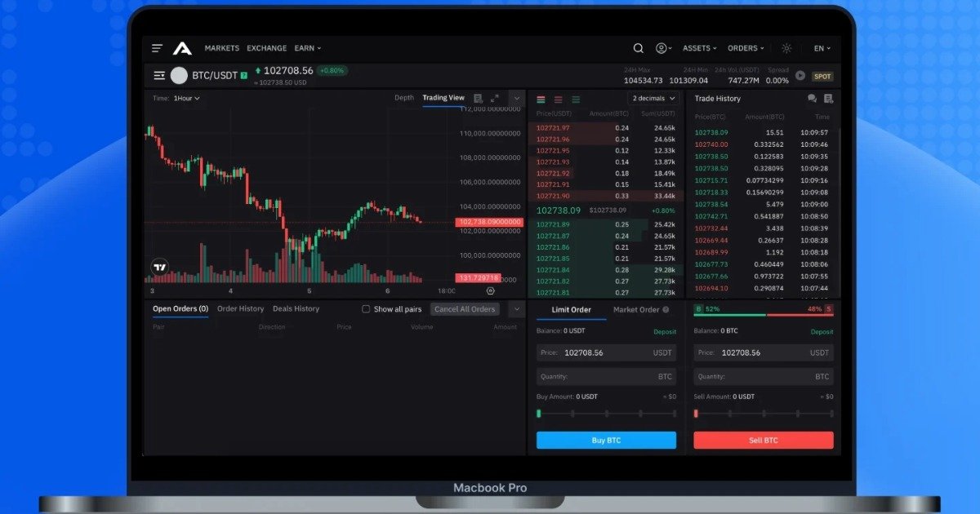Image resolution: width=980 pixels, height=514 pixels.
Task: Open the 2 decimals dropdown
Action: (651, 98)
